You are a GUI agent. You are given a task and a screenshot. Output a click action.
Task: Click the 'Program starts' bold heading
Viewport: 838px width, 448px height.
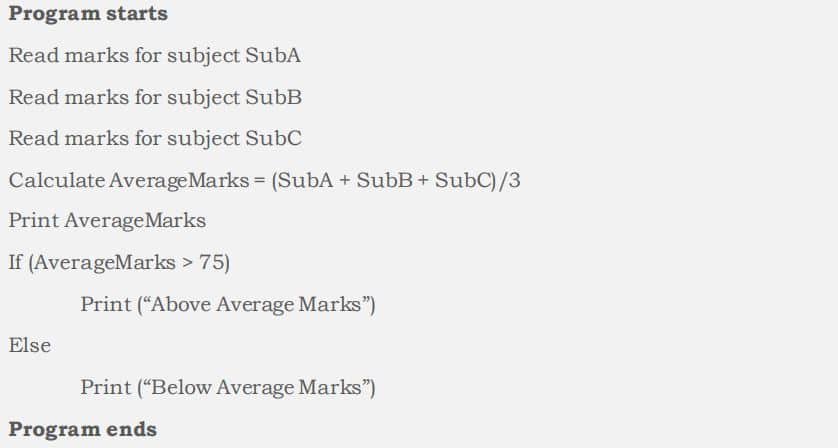pyautogui.click(x=88, y=14)
